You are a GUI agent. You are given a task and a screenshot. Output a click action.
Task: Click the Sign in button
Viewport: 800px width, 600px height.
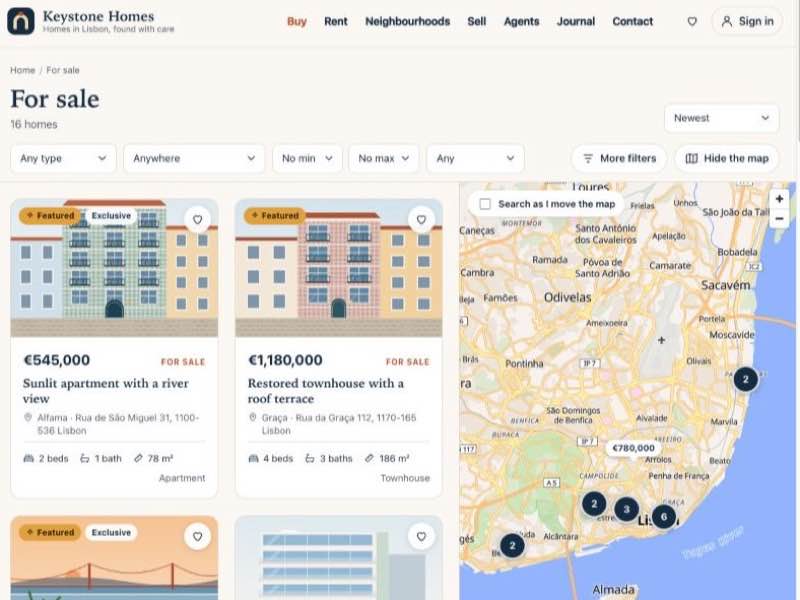pyautogui.click(x=747, y=21)
